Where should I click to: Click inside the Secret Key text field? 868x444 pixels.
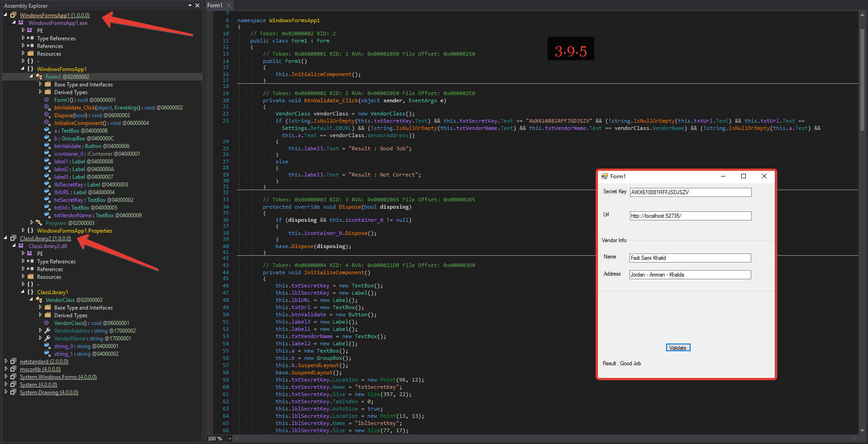pos(690,192)
